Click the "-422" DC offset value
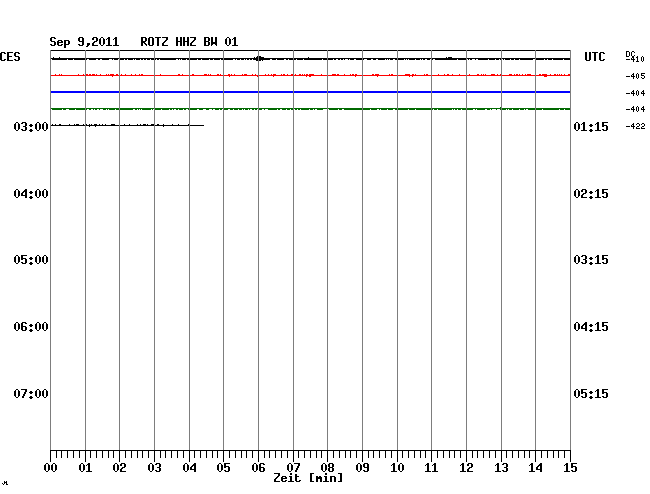This screenshot has width=650, height=494. [x=635, y=126]
